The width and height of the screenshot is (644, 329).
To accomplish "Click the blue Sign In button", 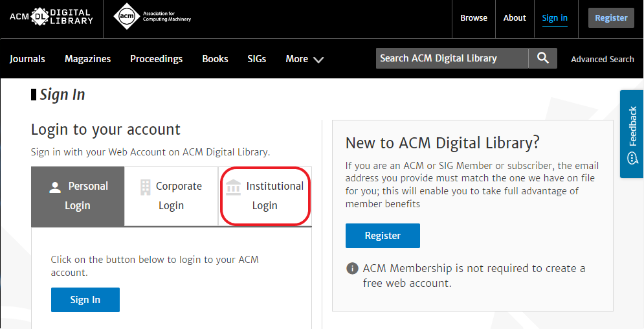I will click(x=85, y=300).
